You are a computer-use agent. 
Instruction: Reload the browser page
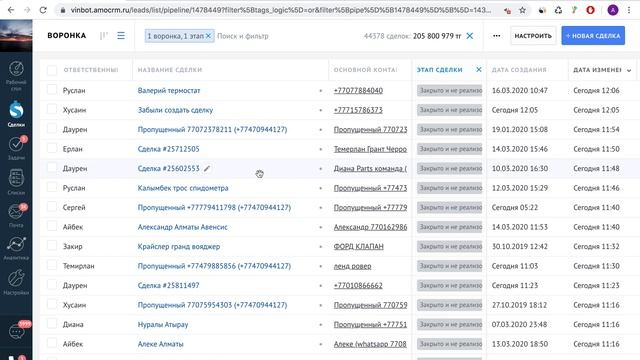[43, 10]
